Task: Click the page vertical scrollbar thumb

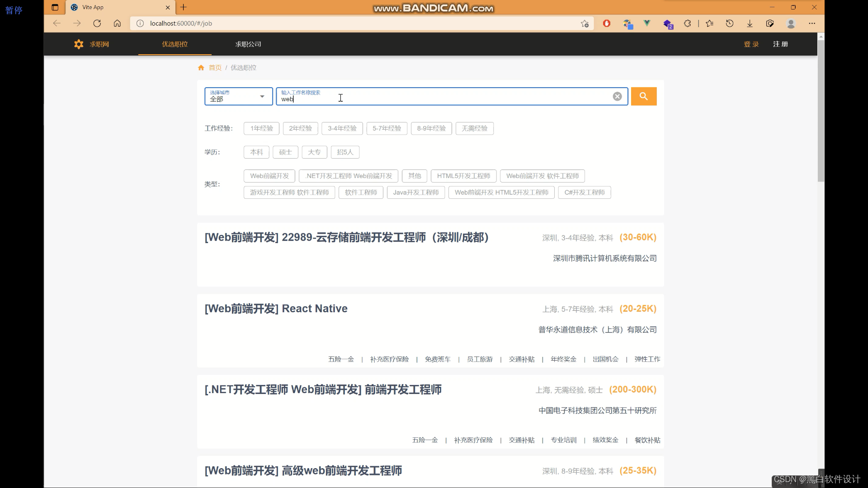Action: coord(821,111)
